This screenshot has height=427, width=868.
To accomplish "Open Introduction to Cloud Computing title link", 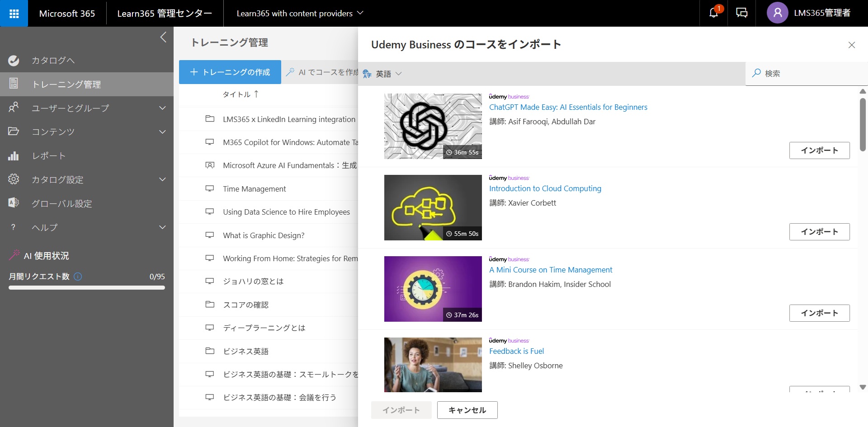I will [545, 188].
